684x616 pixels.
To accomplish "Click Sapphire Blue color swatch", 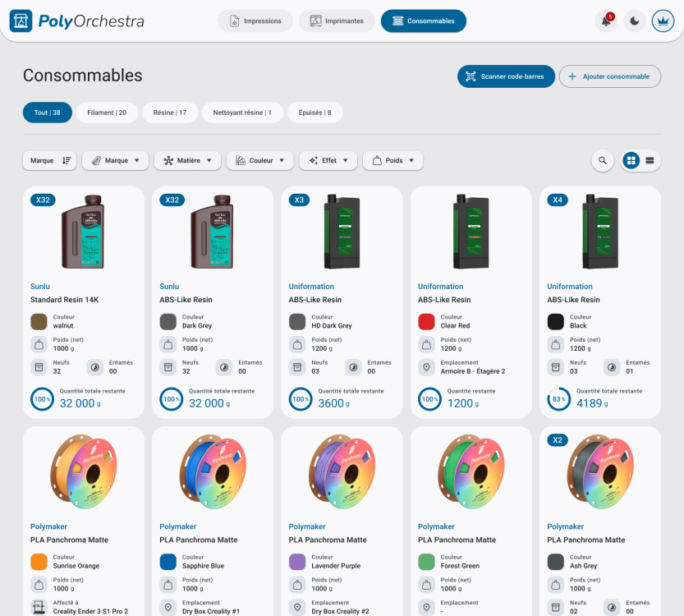I will (x=168, y=562).
